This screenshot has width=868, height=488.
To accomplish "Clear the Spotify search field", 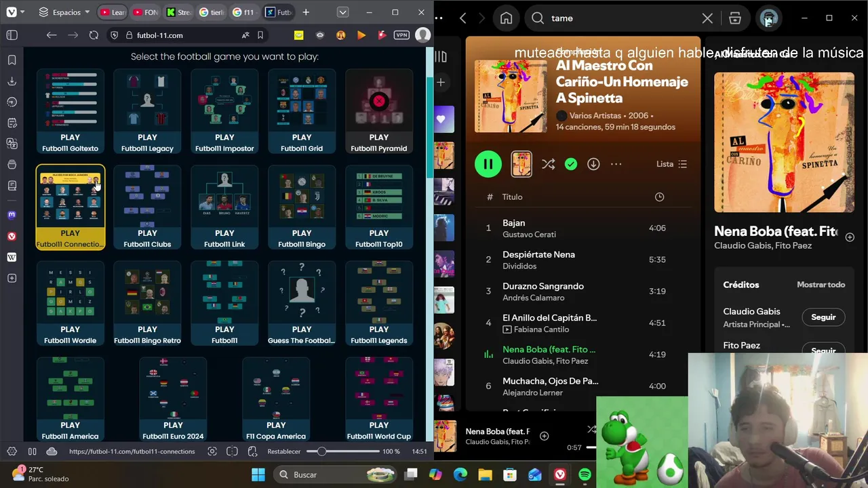I will point(707,18).
